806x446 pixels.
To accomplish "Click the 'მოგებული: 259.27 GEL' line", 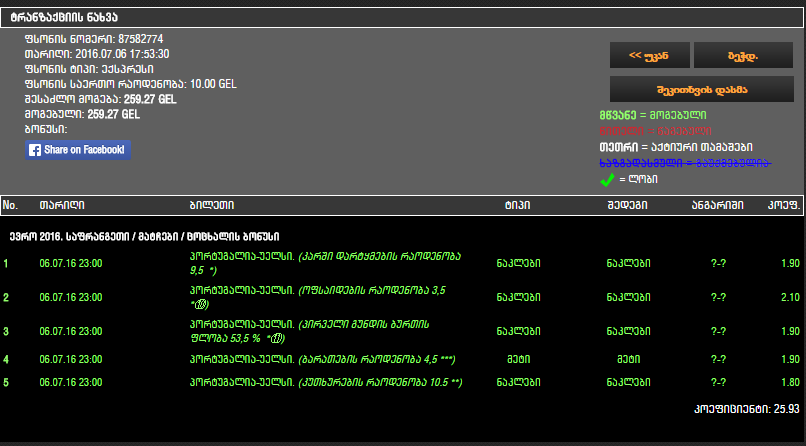I will tap(82, 114).
